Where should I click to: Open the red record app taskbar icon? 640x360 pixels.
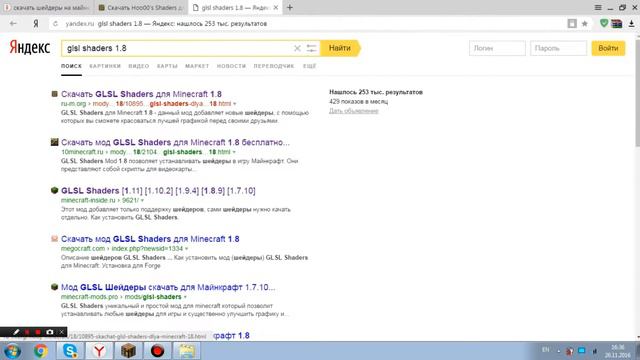158,351
